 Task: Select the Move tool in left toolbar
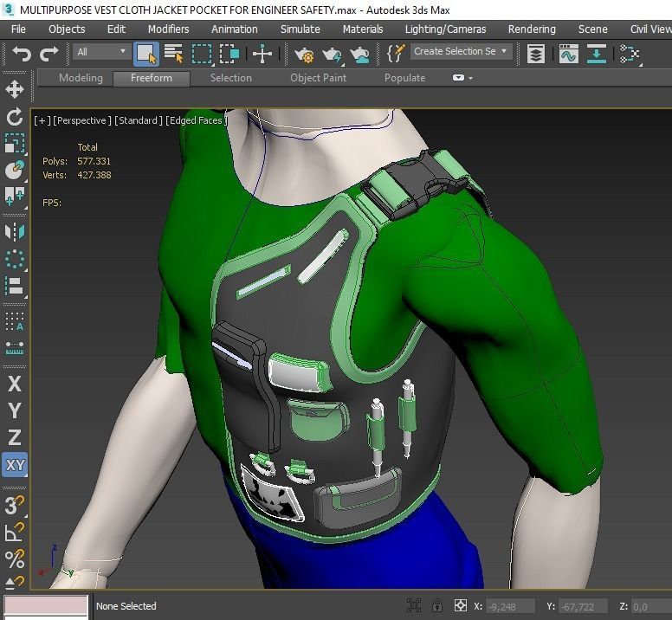(x=15, y=89)
